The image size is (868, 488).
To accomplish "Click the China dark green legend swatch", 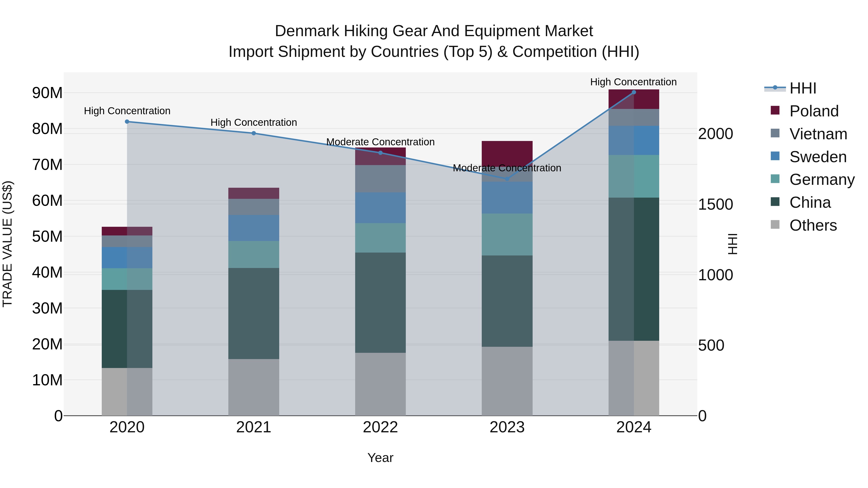I will point(775,201).
